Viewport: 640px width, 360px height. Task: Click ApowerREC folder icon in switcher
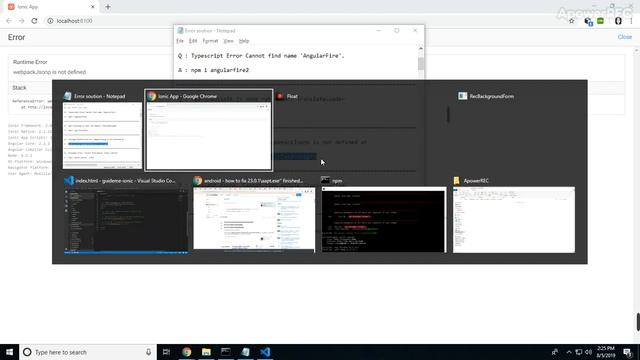pos(457,180)
